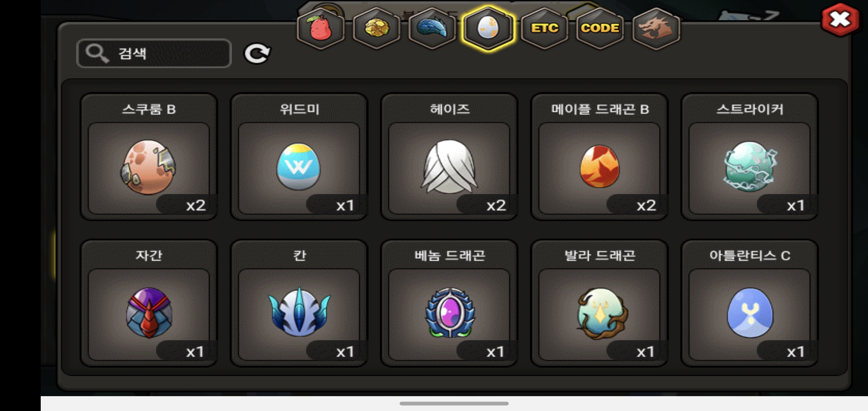Choose the 자간 purple egg
868x411 pixels.
click(x=149, y=303)
